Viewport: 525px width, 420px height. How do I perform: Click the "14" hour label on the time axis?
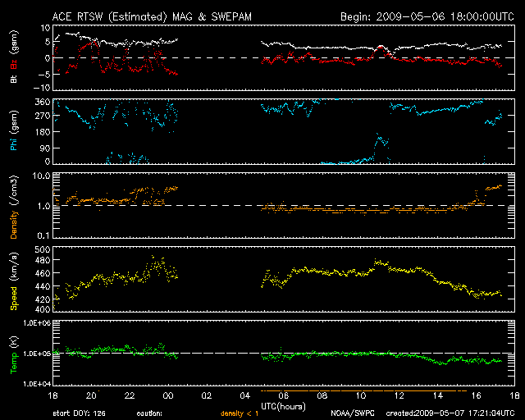coord(437,395)
